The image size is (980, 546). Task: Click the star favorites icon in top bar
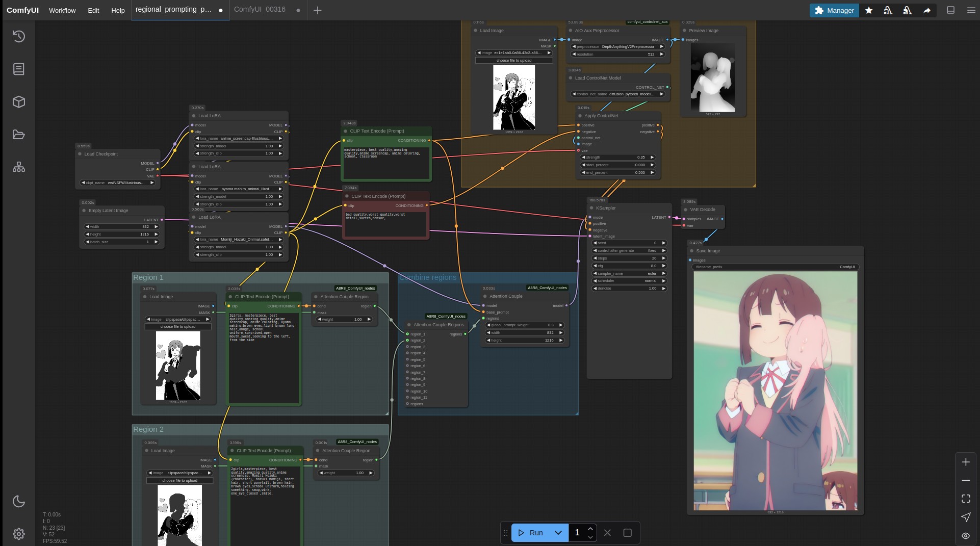point(869,10)
